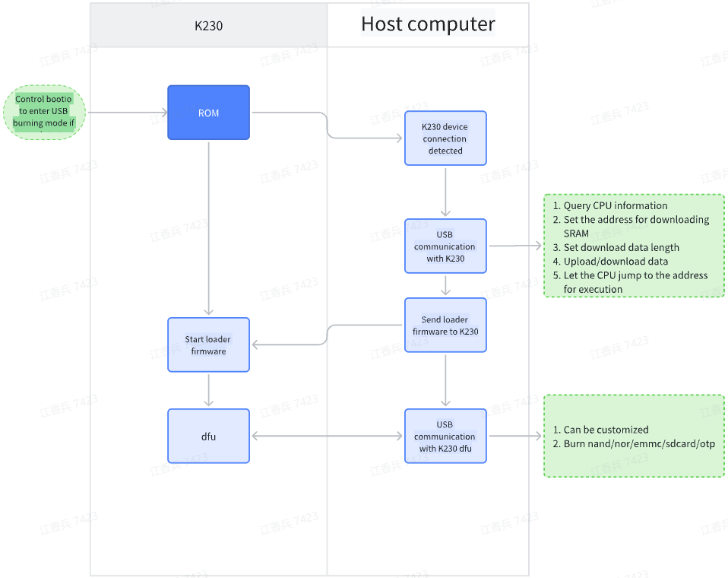Click the Upload/download data list item
This screenshot has width=728, height=578.
(616, 261)
